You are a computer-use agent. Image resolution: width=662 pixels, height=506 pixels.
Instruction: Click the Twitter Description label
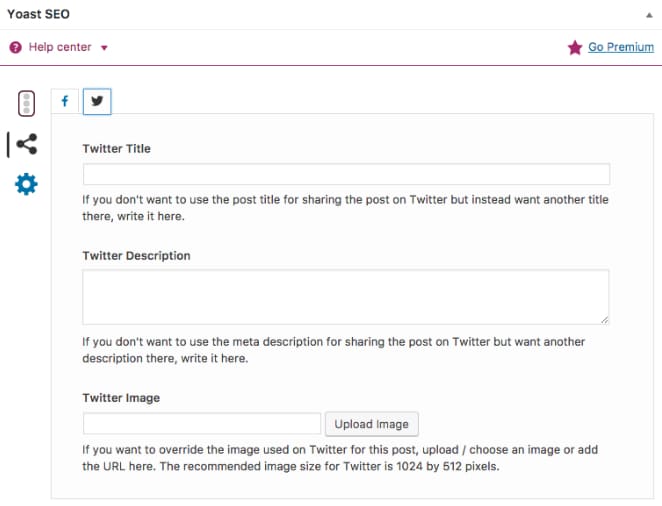tap(136, 255)
